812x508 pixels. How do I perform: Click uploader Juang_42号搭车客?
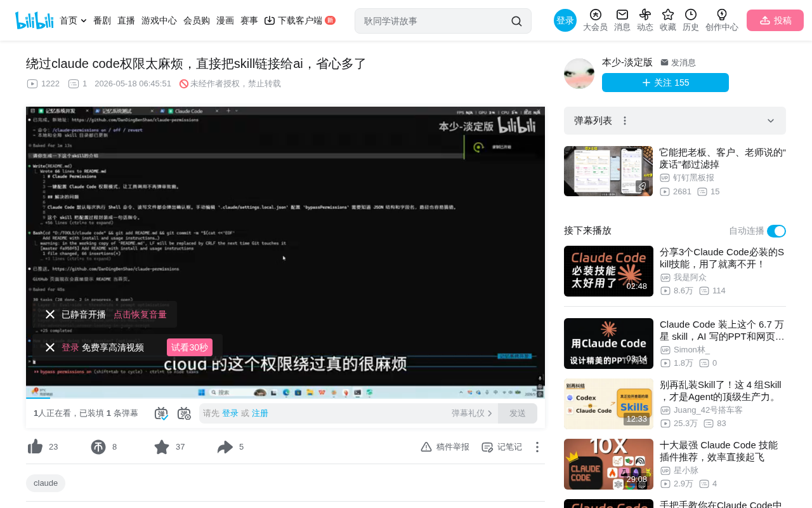pos(708,410)
